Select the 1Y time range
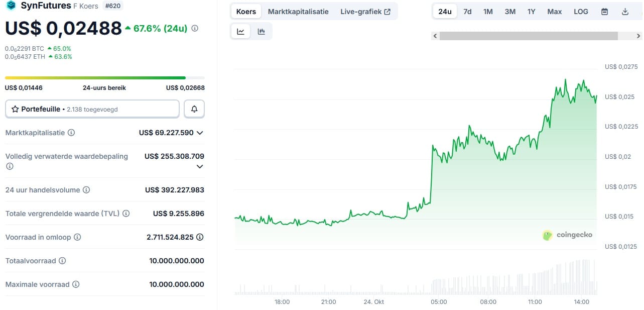644x310 pixels. (x=531, y=12)
